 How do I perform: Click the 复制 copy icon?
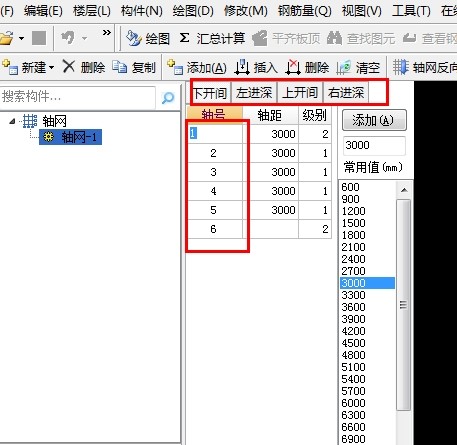pyautogui.click(x=119, y=67)
